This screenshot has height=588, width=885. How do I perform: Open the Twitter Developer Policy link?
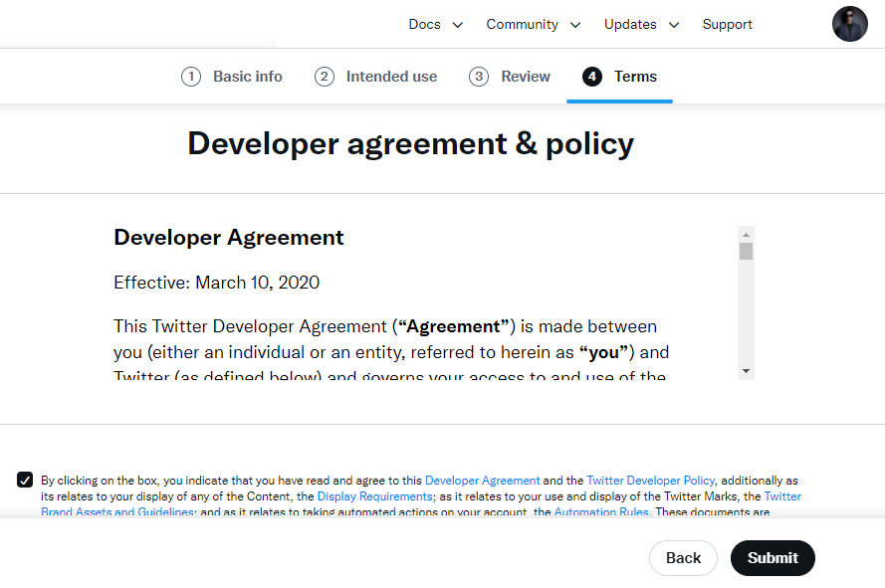pyautogui.click(x=651, y=481)
